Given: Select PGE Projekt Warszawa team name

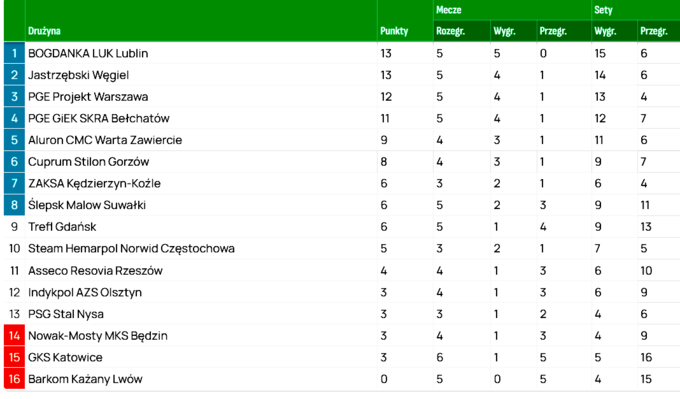Looking at the screenshot, I should [x=88, y=97].
